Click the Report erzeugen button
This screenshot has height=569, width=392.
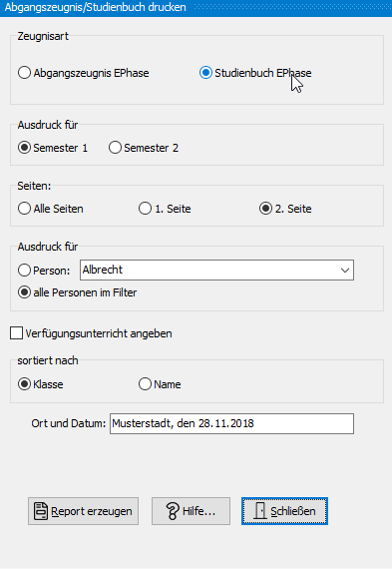(x=84, y=511)
